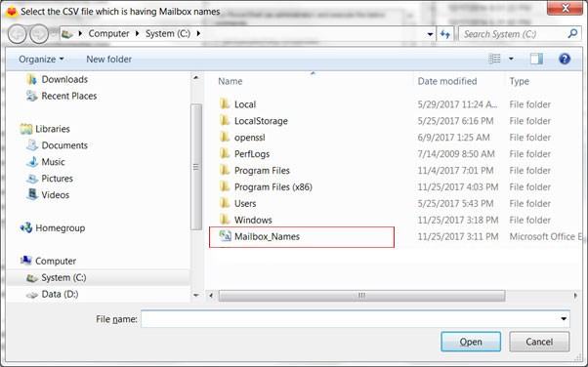The height and width of the screenshot is (367, 588).
Task: Click the Forward navigation arrow
Action: point(39,34)
